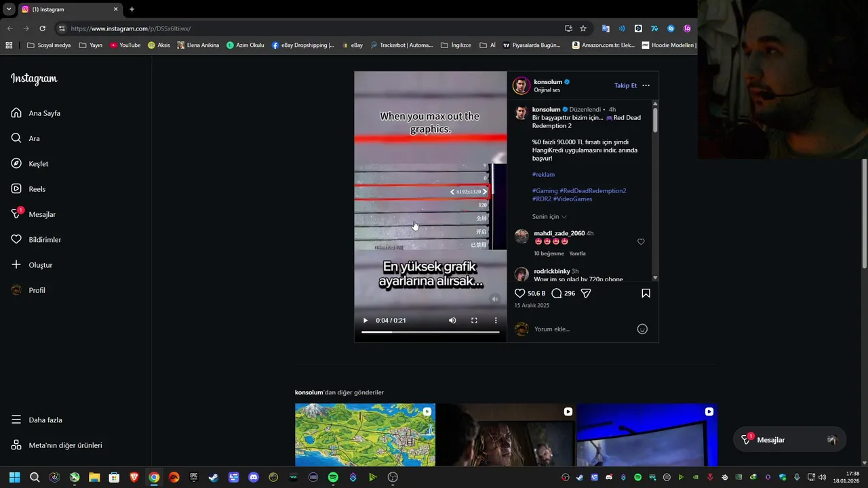The height and width of the screenshot is (488, 868).
Task: Share the post with the paper plane icon
Action: click(x=586, y=293)
